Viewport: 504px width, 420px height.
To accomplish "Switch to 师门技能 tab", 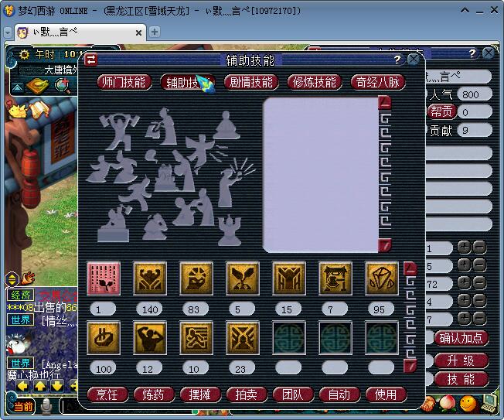I will [x=124, y=82].
